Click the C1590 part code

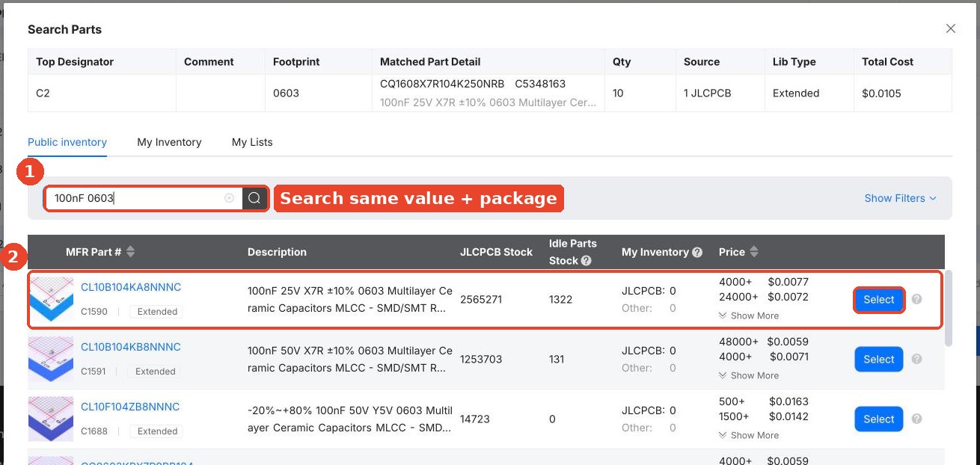point(94,312)
